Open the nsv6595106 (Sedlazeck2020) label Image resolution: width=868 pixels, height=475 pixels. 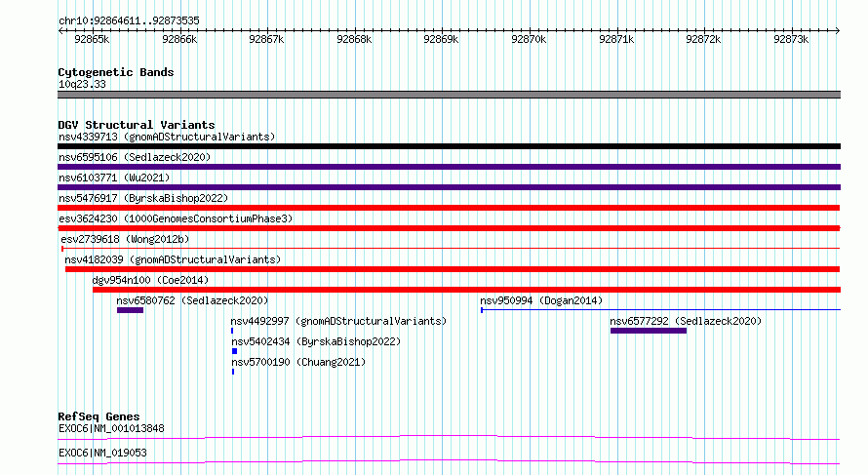(x=135, y=157)
